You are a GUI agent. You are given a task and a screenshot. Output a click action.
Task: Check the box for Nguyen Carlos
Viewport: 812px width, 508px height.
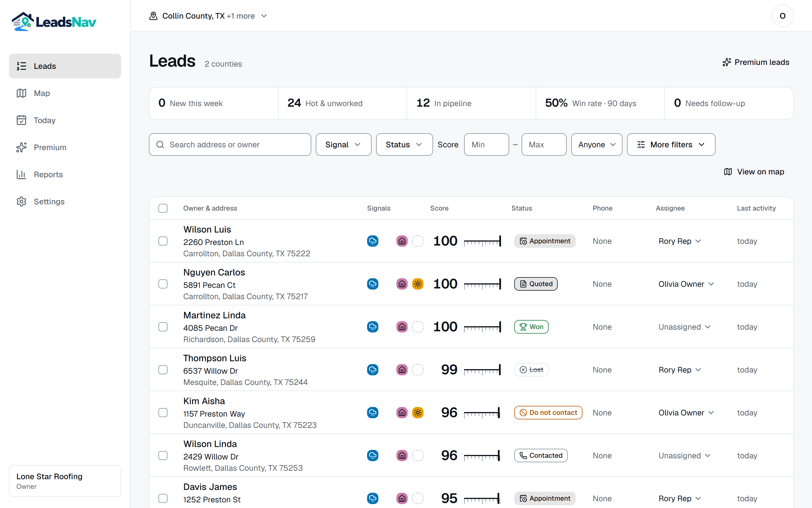163,284
